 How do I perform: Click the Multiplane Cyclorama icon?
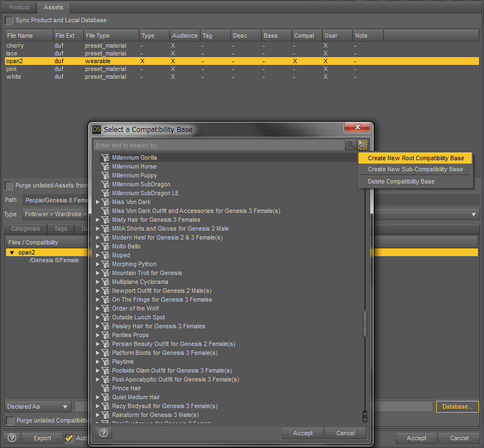click(x=105, y=282)
